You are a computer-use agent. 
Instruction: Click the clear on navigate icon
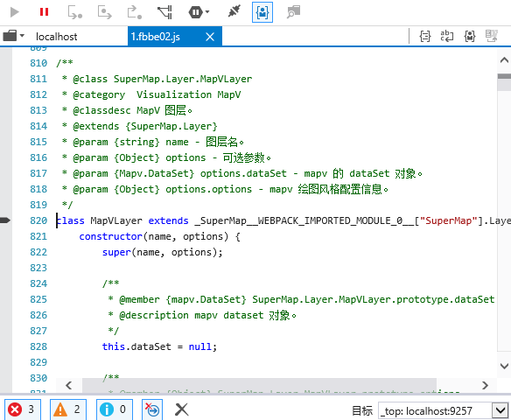(x=152, y=409)
